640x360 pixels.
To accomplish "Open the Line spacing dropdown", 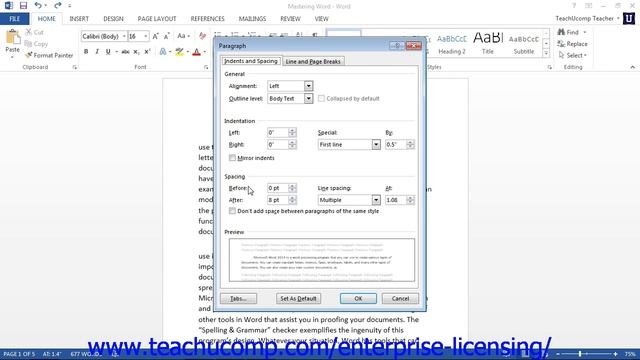I will (376, 200).
